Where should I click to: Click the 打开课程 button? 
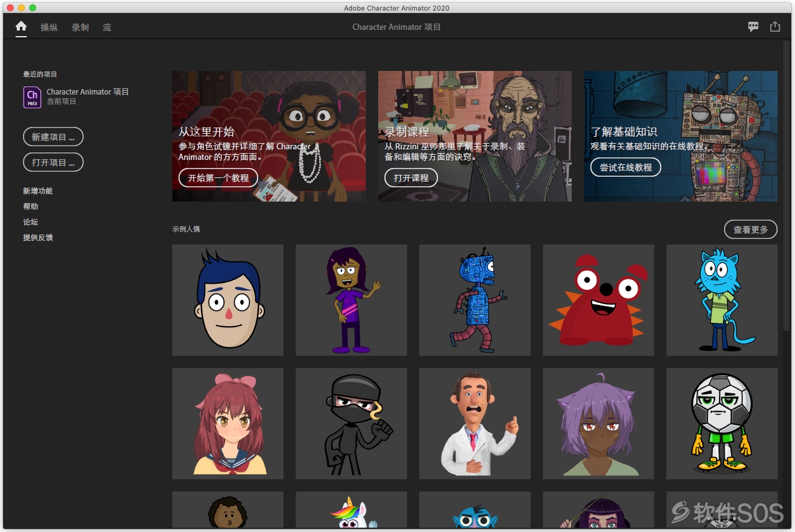pos(411,178)
